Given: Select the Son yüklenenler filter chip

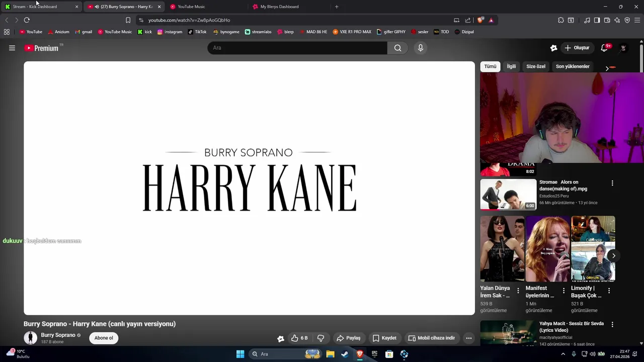Looking at the screenshot, I should [x=573, y=66].
